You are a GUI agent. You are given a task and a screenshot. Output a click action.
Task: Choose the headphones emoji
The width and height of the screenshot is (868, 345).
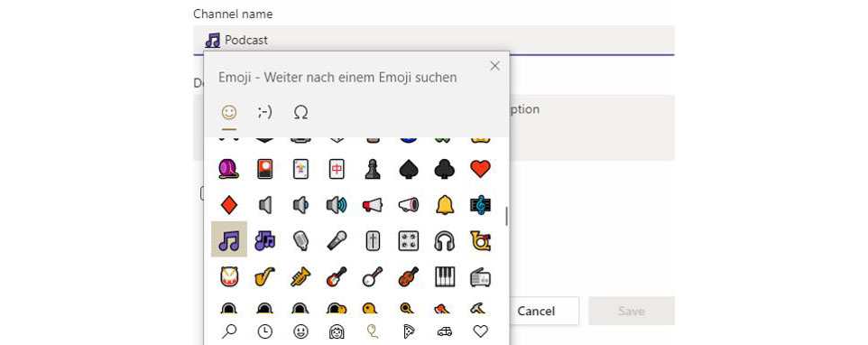[x=445, y=241]
